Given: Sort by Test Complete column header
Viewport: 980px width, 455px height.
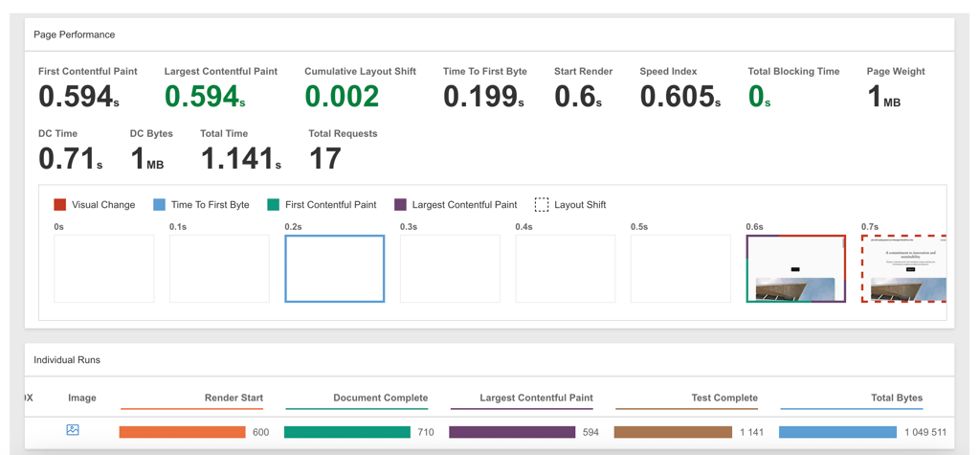Looking at the screenshot, I should point(724,398).
